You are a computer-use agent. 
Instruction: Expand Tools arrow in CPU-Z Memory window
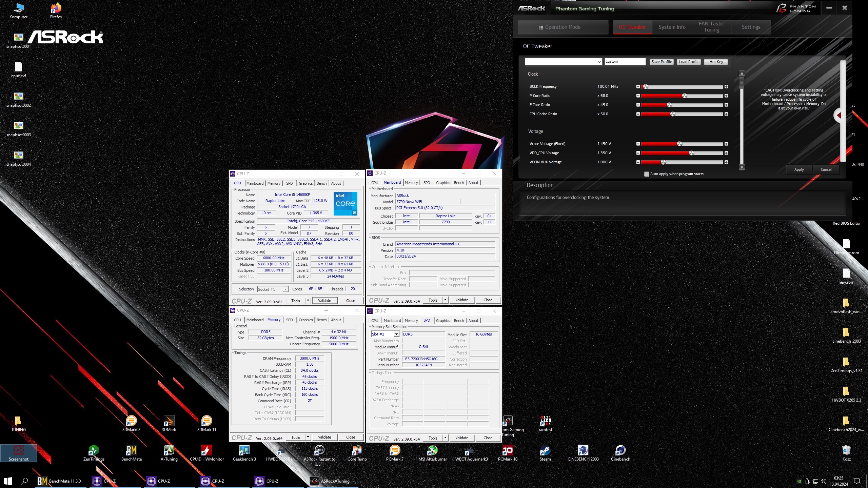[308, 437]
